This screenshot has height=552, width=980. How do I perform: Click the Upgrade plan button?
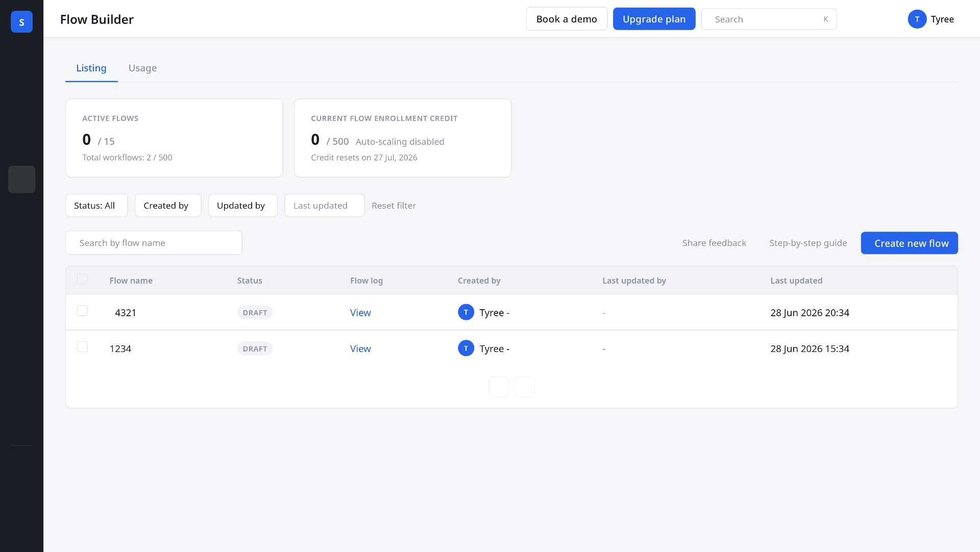654,19
